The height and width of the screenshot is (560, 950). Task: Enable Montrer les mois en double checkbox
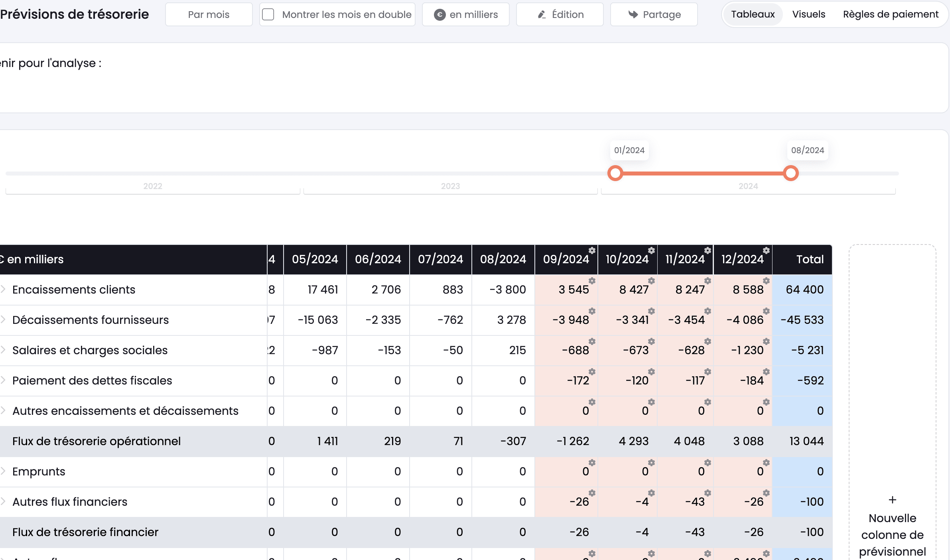[268, 14]
